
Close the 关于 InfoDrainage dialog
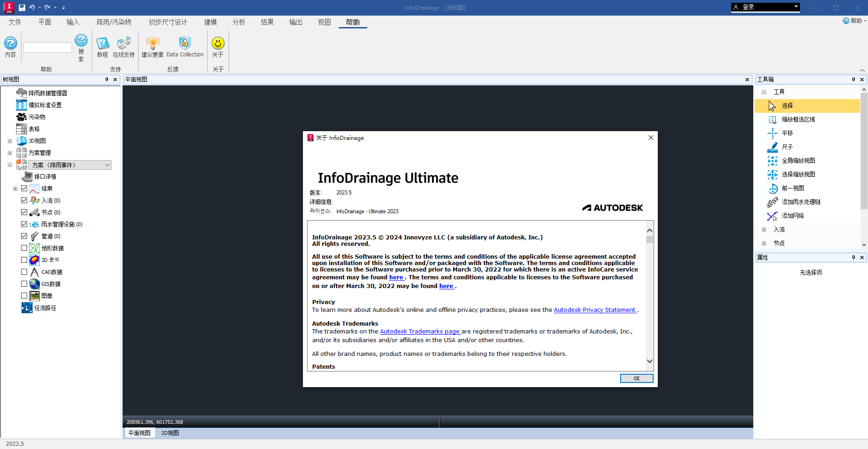coord(650,138)
